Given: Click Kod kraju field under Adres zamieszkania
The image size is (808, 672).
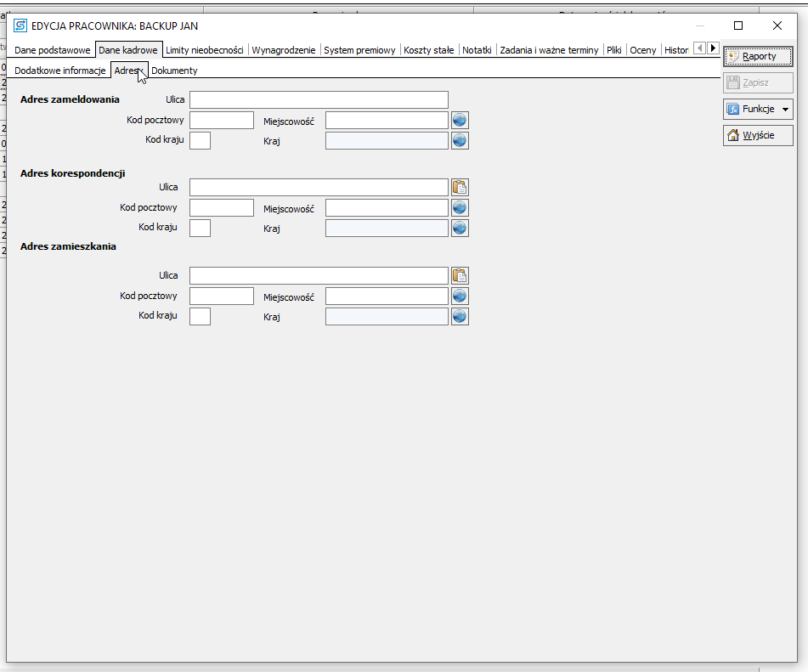Looking at the screenshot, I should [x=200, y=316].
